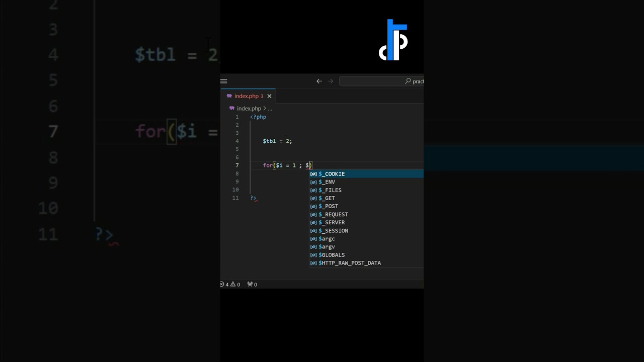The width and height of the screenshot is (644, 362).
Task: Choose $argc from suggestions
Action: point(366,239)
